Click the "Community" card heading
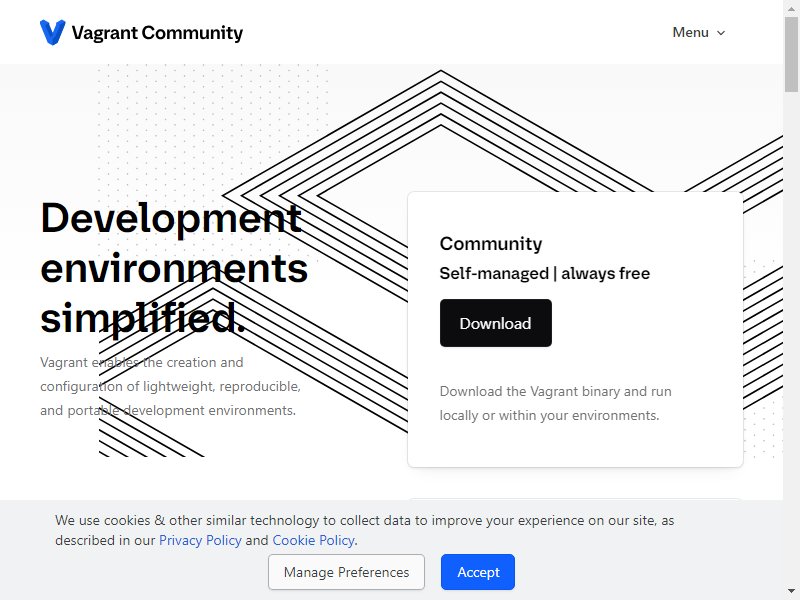 491,243
